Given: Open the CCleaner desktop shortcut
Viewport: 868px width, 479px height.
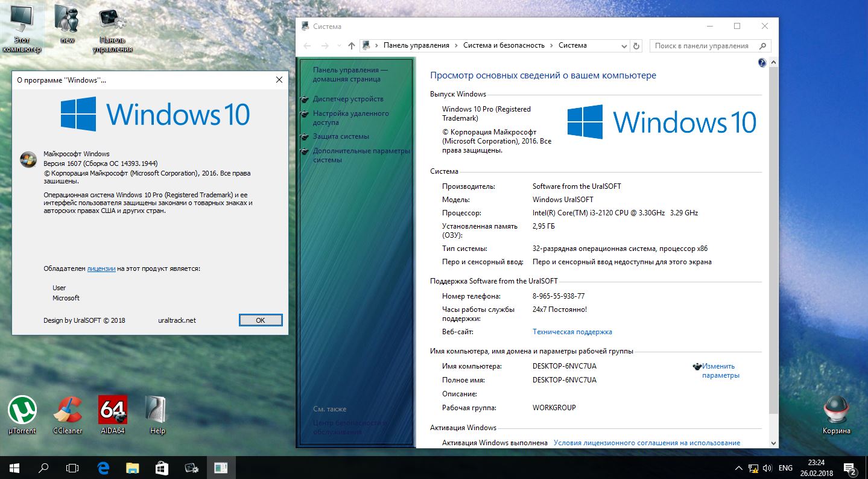Looking at the screenshot, I should coord(68,411).
